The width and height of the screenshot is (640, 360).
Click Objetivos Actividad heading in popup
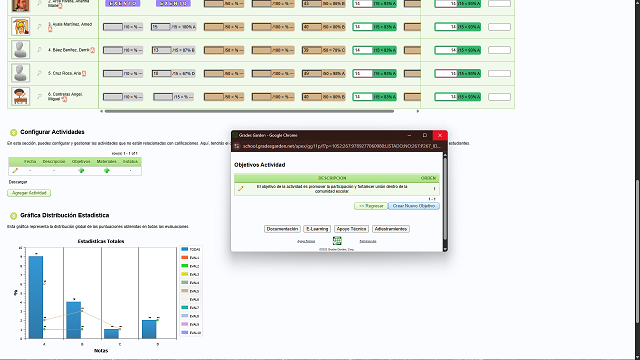coord(260,165)
